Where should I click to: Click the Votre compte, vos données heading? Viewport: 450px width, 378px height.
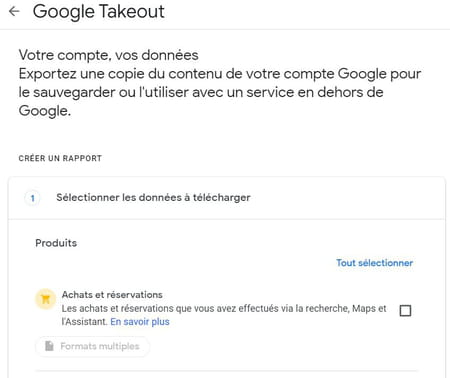tap(109, 55)
